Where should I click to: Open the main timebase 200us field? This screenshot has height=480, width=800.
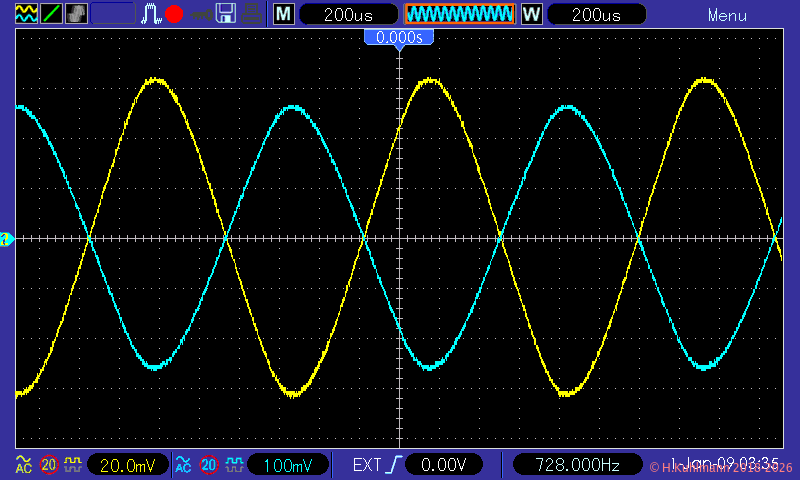click(348, 14)
